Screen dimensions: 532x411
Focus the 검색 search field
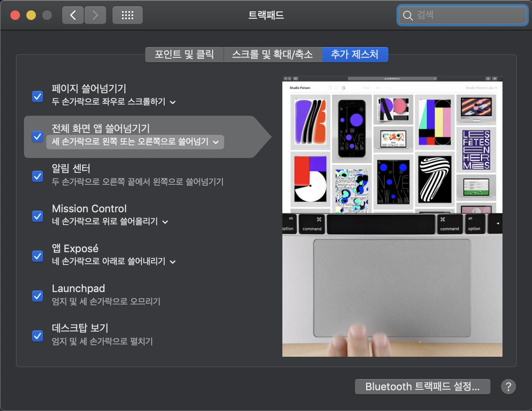tap(463, 16)
